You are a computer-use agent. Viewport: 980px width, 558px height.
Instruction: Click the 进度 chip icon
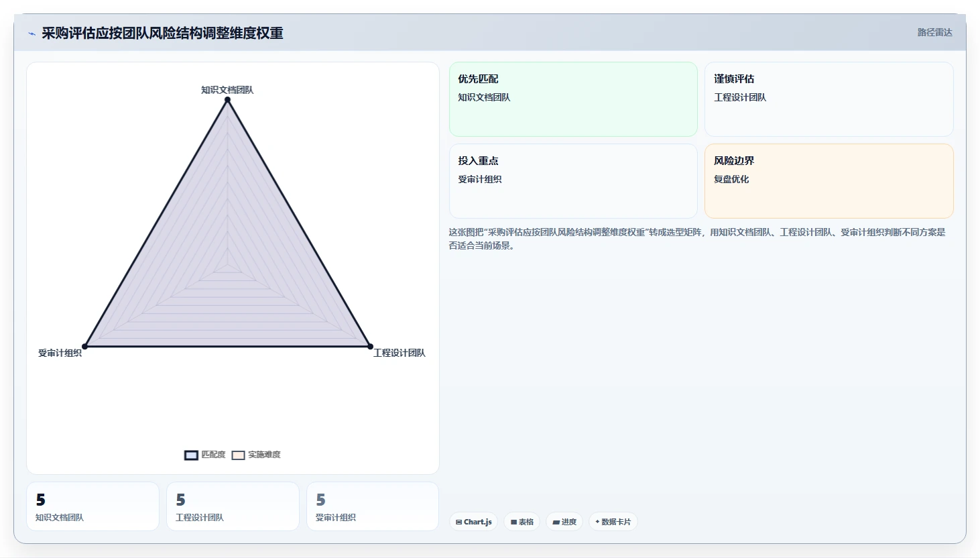pyautogui.click(x=556, y=522)
